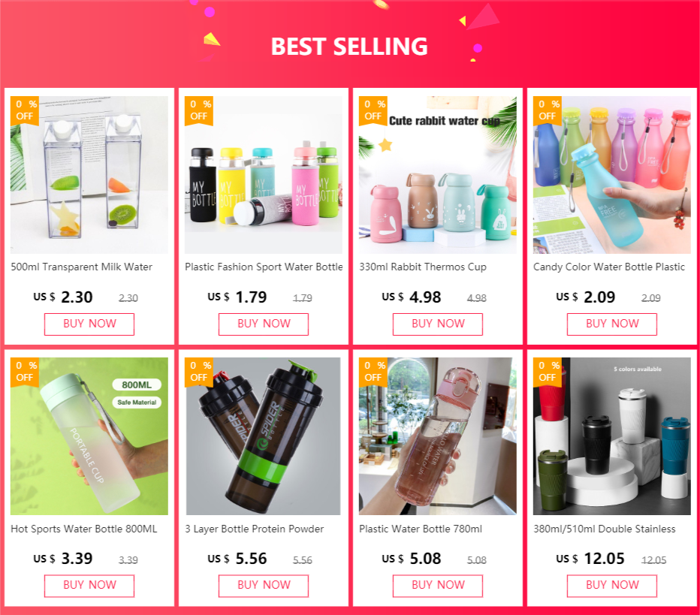700x615 pixels.
Task: Select the Spider shaker bottle image
Action: (264, 436)
